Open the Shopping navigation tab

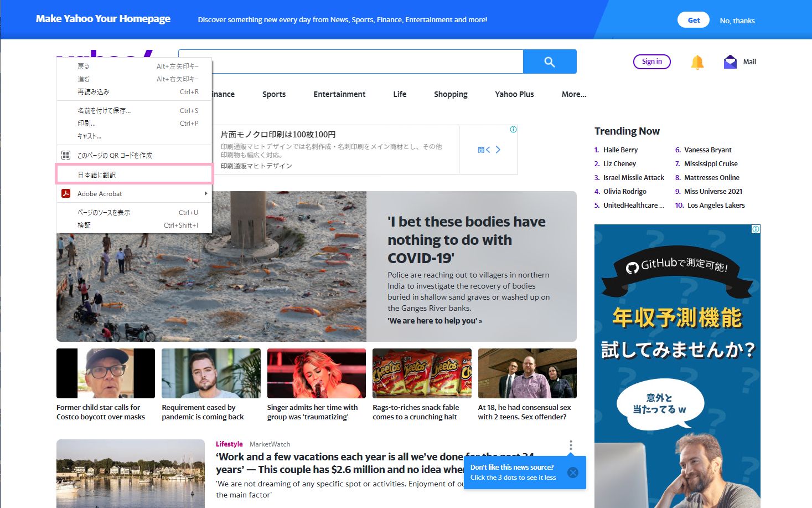click(x=451, y=94)
